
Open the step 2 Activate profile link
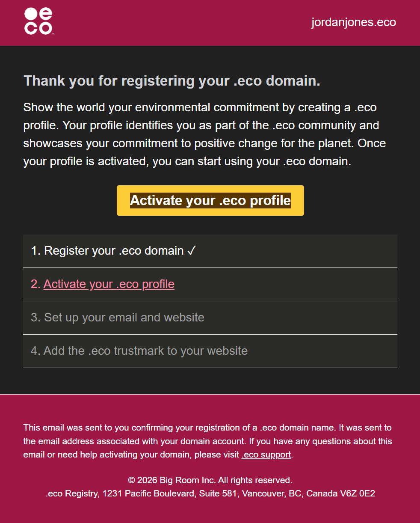(109, 284)
